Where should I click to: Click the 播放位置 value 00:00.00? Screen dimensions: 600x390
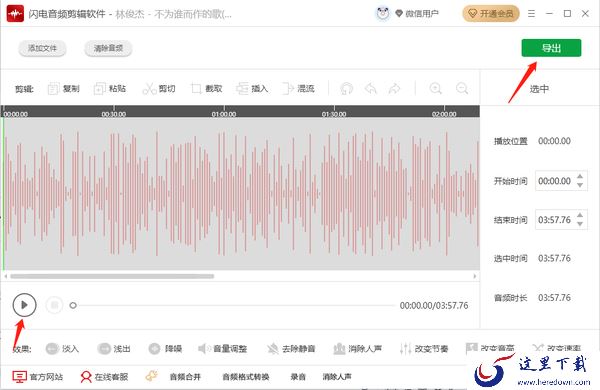[x=554, y=141]
